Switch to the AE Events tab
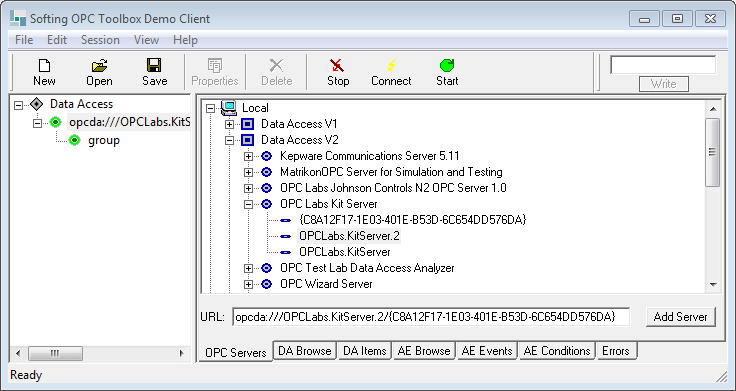The width and height of the screenshot is (736, 391). pos(487,351)
